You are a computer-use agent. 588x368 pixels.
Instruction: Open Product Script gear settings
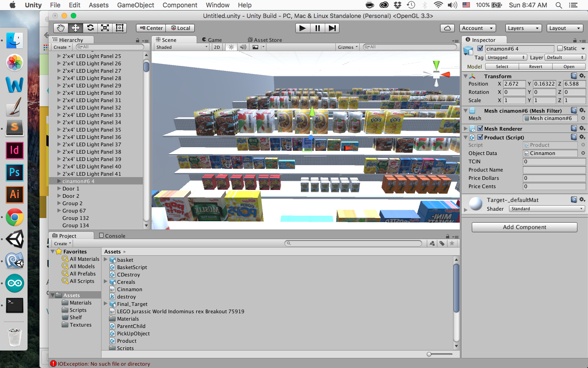point(582,137)
